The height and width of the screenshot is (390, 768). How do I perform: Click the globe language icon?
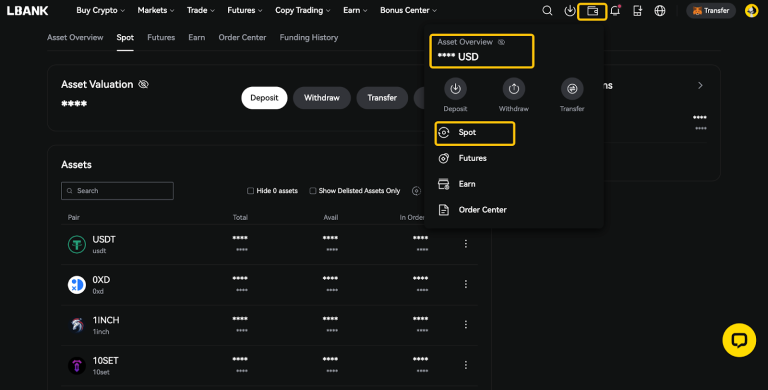pos(660,10)
